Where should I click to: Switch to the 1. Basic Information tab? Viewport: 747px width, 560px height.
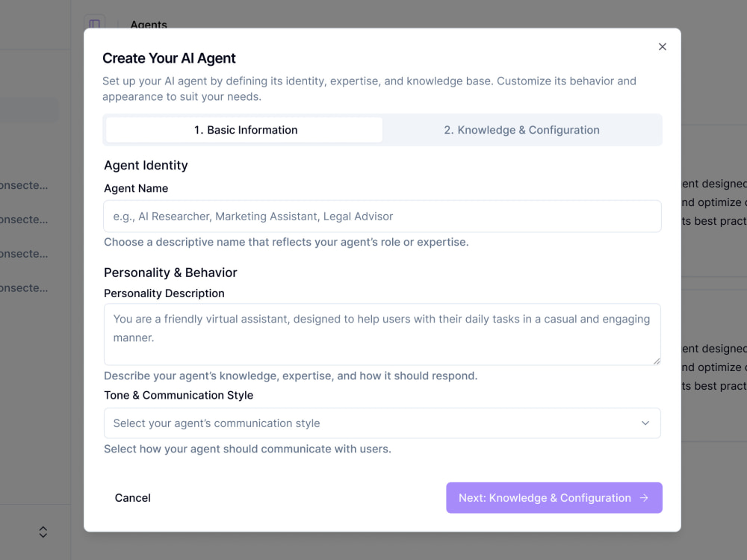244,130
